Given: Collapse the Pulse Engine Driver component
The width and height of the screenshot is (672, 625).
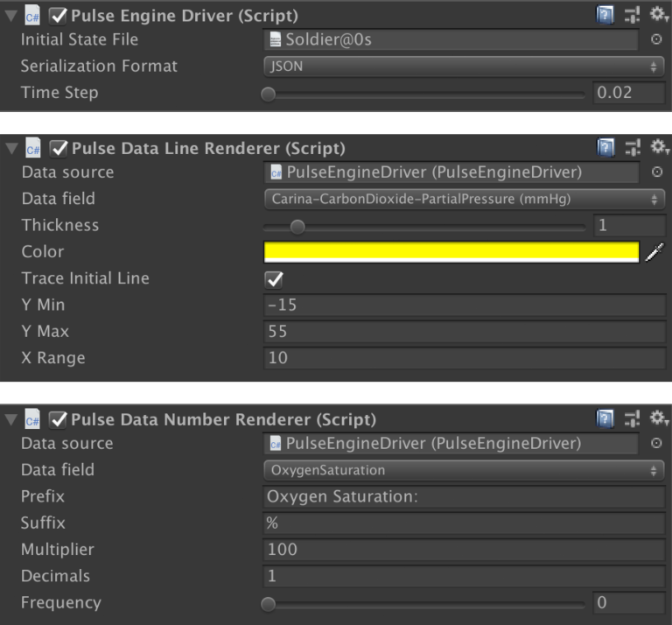Looking at the screenshot, I should click(x=10, y=16).
